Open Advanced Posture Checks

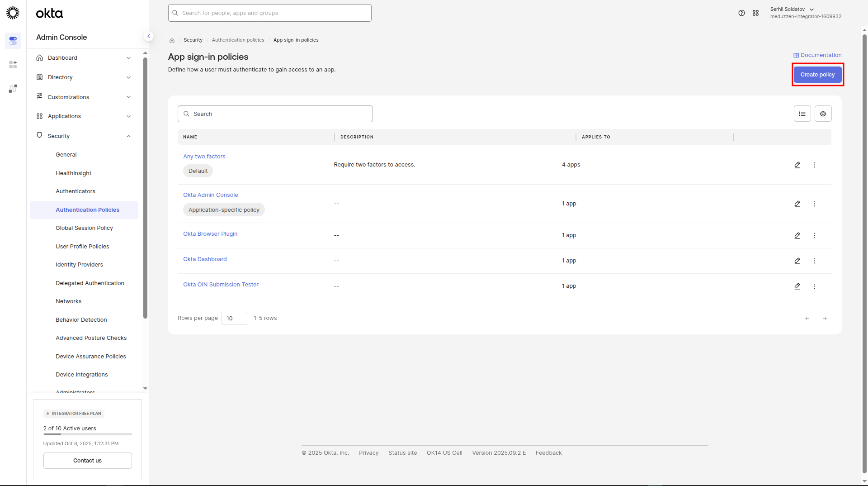tap(91, 338)
